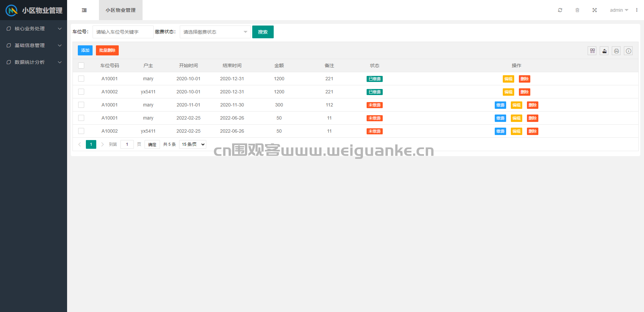
Task: Expand 基础信息管理 sidebar menu
Action: pyautogui.click(x=34, y=45)
